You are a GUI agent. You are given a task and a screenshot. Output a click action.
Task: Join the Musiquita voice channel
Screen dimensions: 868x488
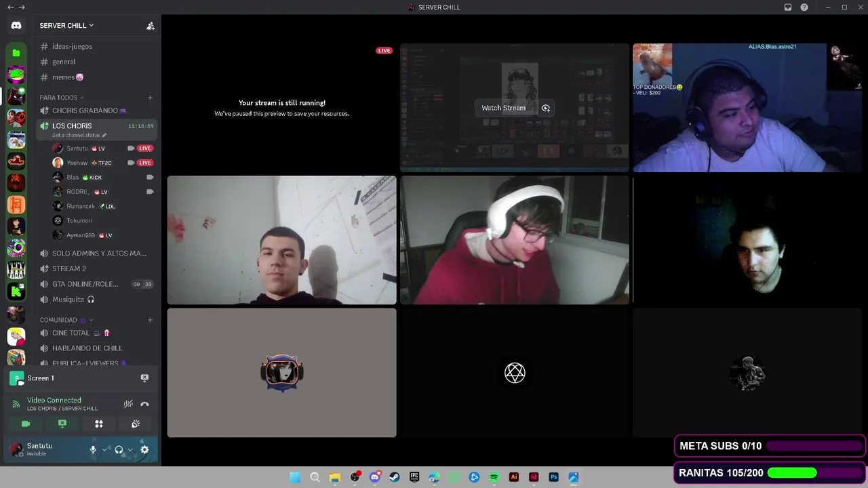96,300
